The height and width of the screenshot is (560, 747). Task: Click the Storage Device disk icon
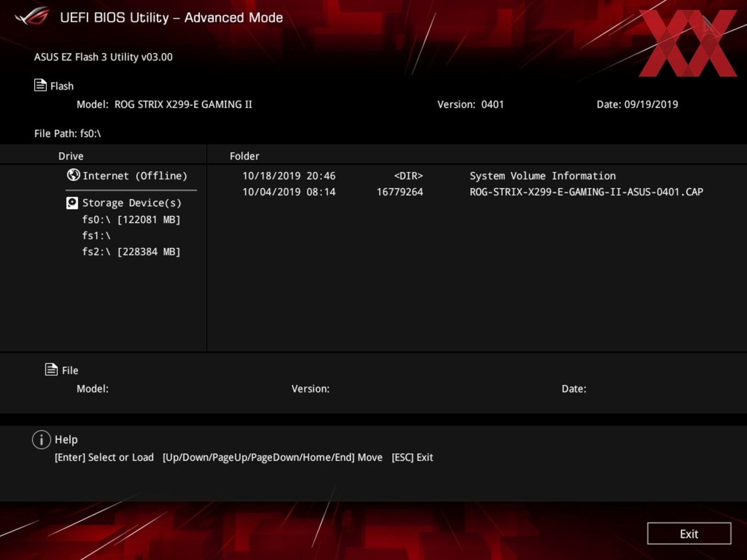(72, 203)
